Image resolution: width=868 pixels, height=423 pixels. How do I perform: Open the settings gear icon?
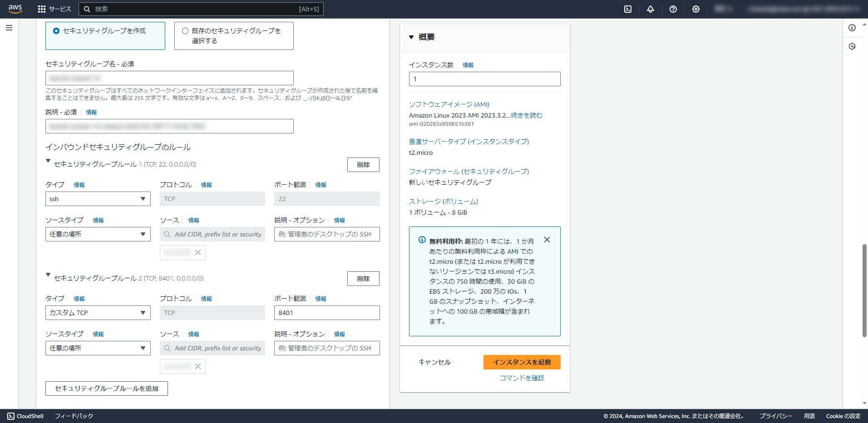pyautogui.click(x=696, y=9)
